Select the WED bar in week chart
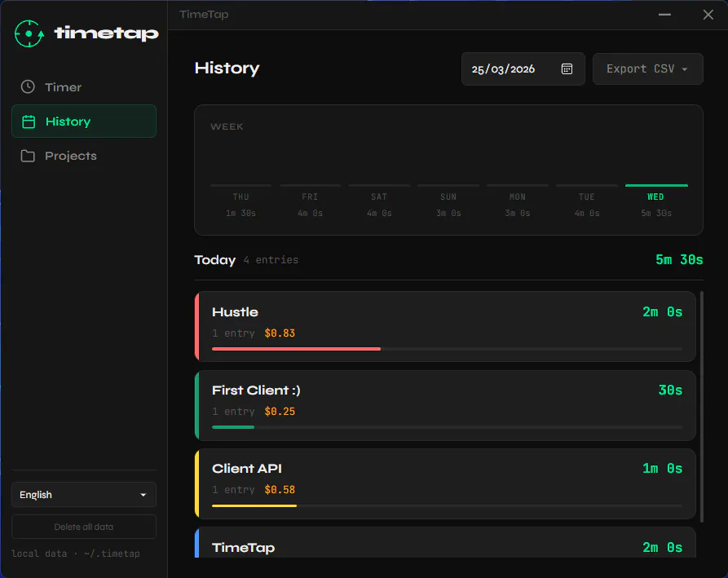The width and height of the screenshot is (728, 578). pyautogui.click(x=656, y=185)
